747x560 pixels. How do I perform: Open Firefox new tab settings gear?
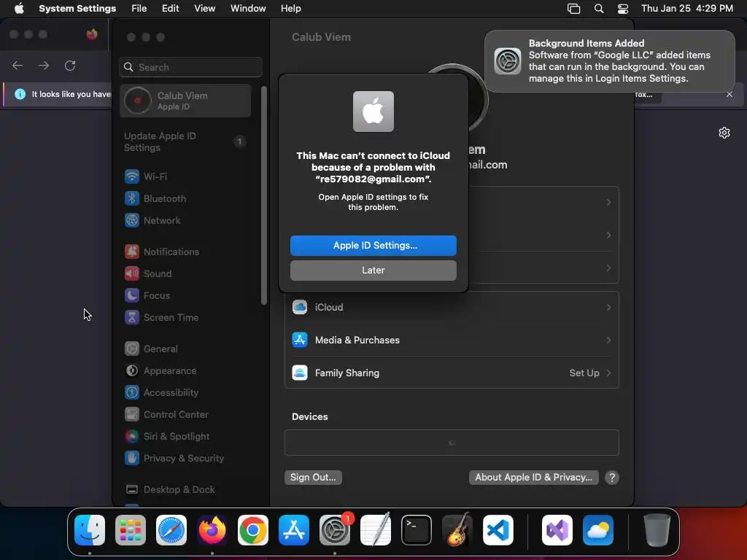724,133
